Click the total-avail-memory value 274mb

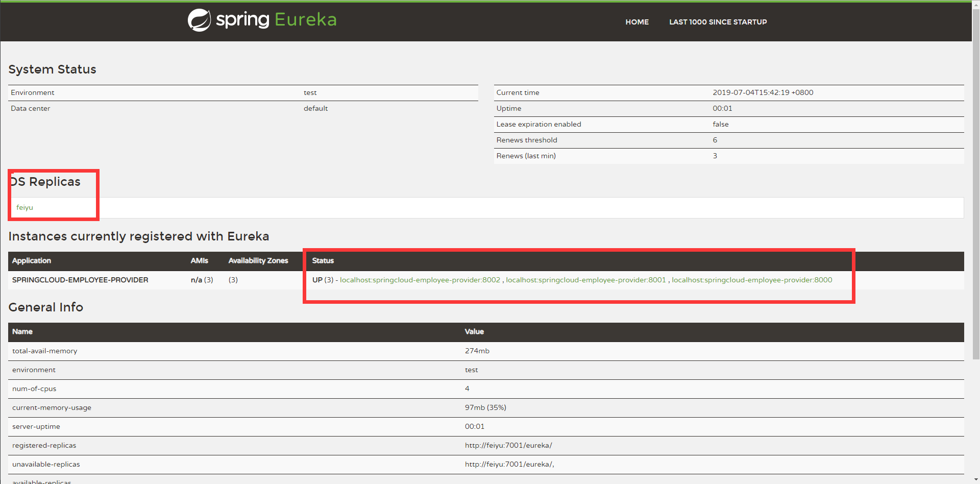[477, 351]
